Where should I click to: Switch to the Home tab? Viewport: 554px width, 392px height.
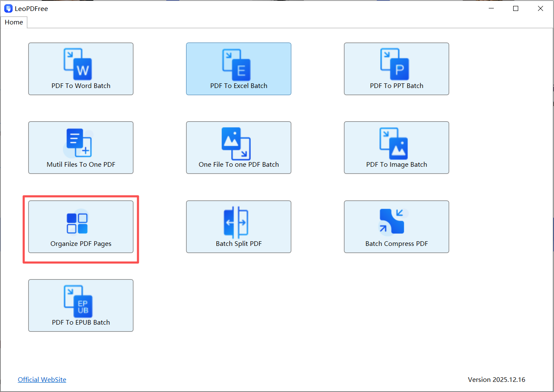13,22
